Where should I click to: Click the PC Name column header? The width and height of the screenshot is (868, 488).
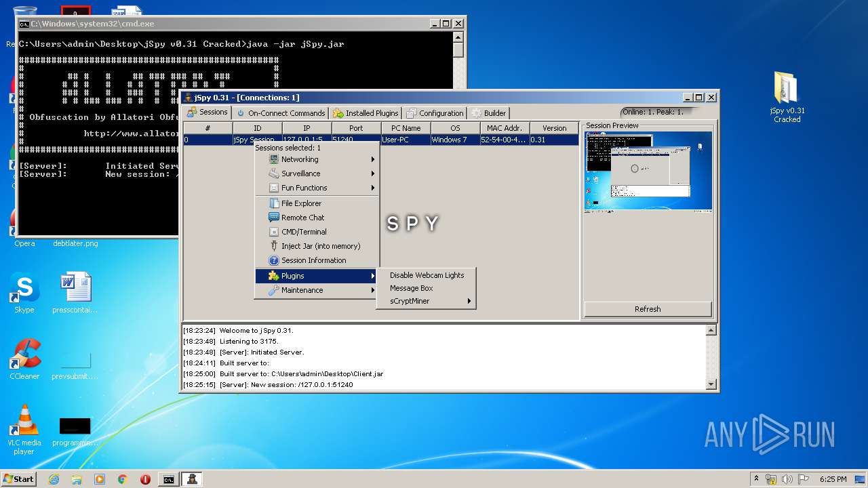[406, 128]
